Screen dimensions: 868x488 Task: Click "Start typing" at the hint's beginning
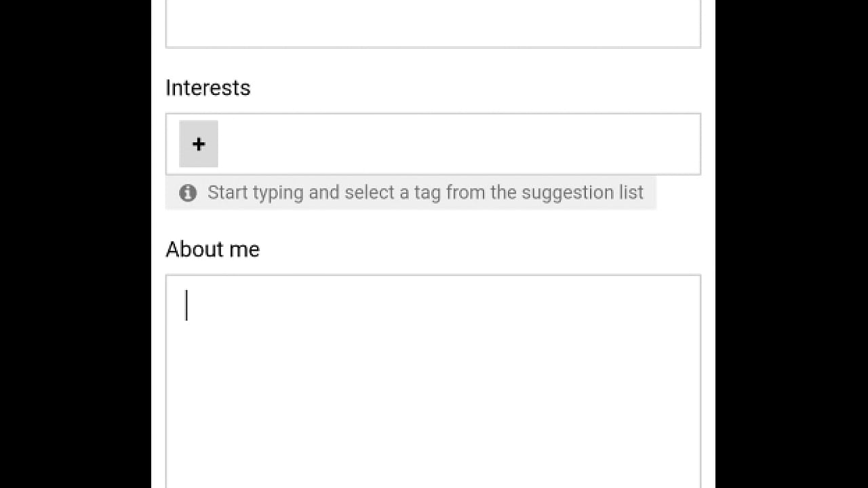pos(255,192)
